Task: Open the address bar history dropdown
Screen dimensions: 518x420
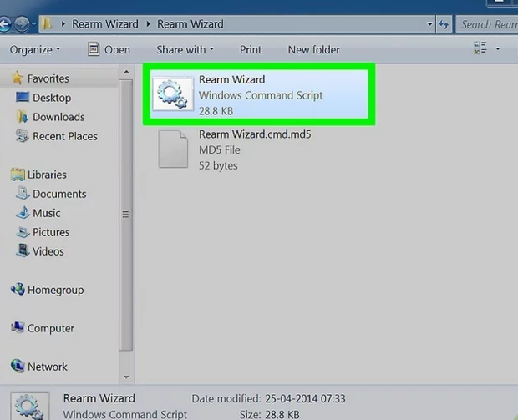Action: point(429,23)
